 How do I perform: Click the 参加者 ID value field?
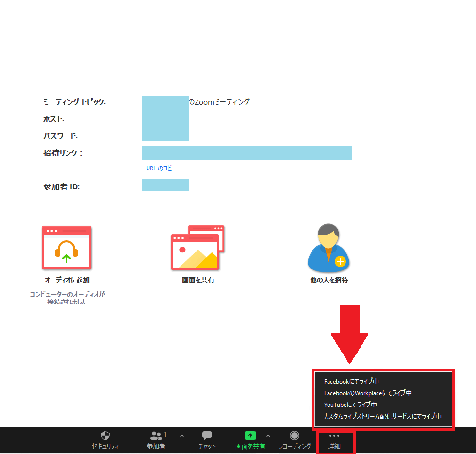pos(165,185)
